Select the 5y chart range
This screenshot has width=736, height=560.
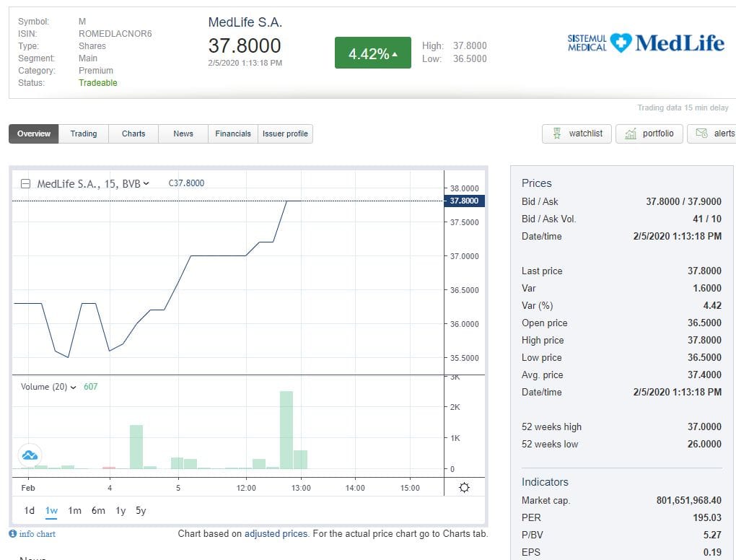141,510
